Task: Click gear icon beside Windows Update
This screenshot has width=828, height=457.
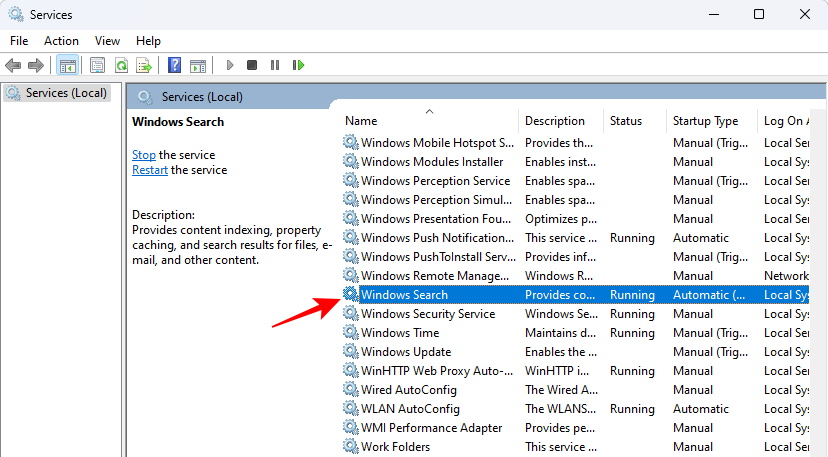Action: (351, 351)
